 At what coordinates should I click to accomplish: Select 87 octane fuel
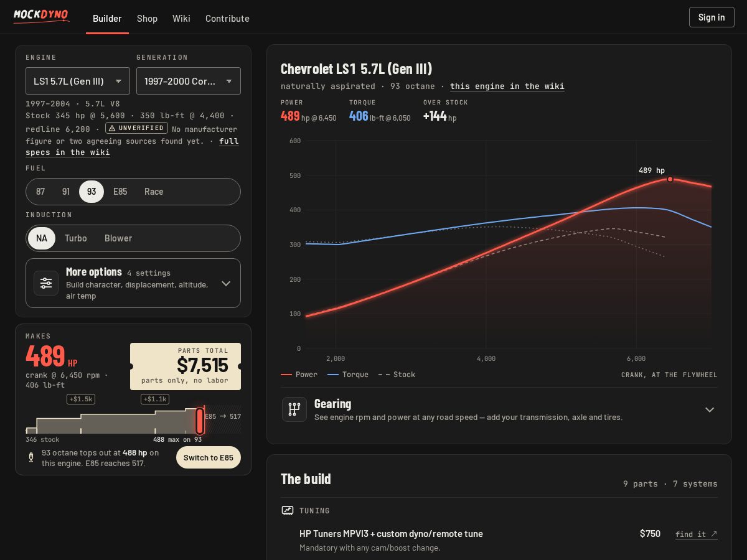(40, 192)
